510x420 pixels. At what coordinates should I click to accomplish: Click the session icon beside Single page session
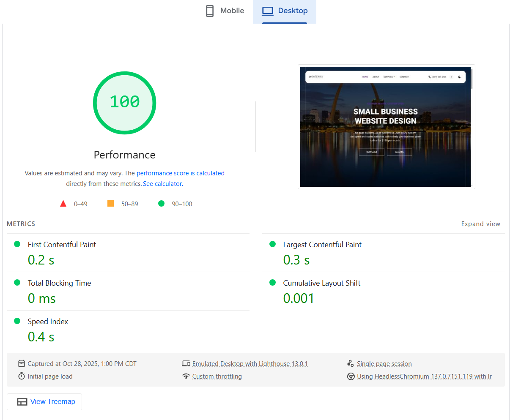[351, 363]
